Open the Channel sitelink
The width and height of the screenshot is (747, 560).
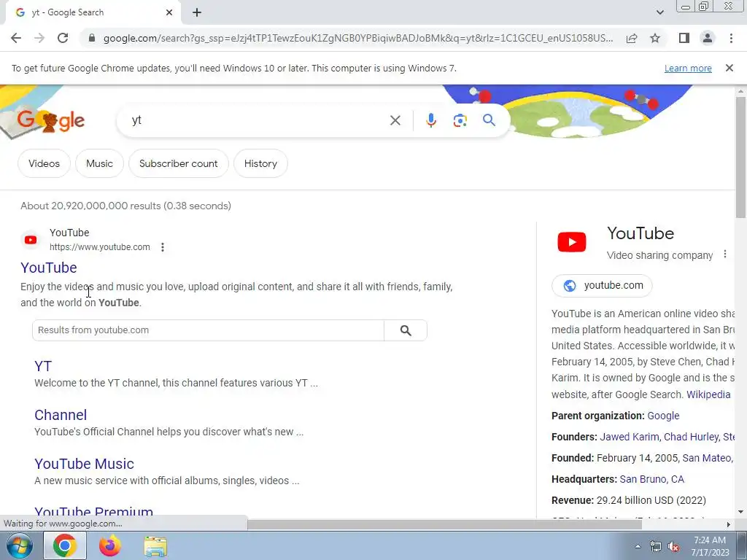click(61, 415)
